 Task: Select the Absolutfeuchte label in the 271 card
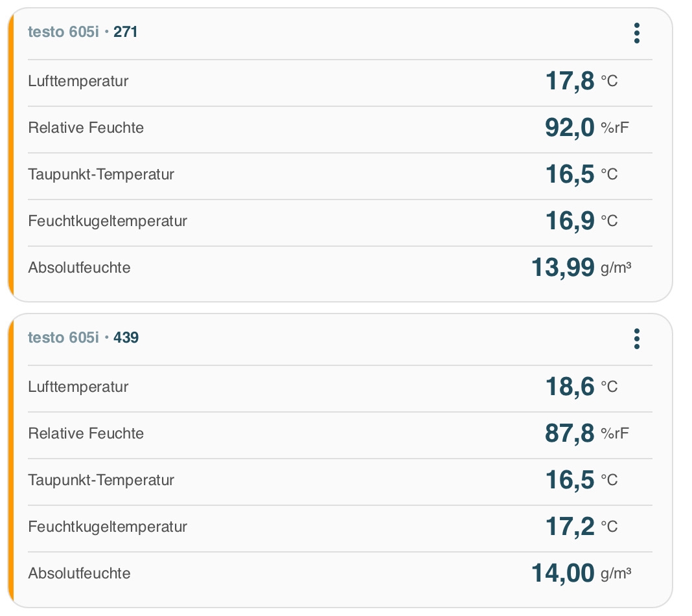tap(79, 268)
